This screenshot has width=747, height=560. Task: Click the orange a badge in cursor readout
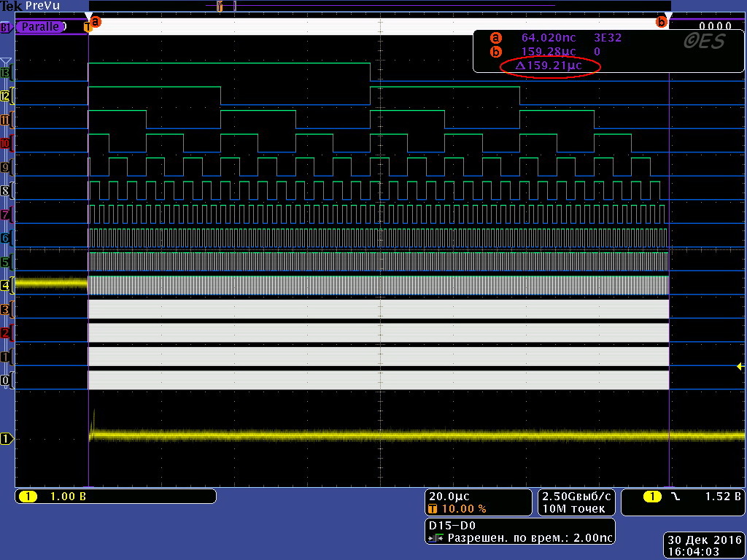tap(496, 38)
